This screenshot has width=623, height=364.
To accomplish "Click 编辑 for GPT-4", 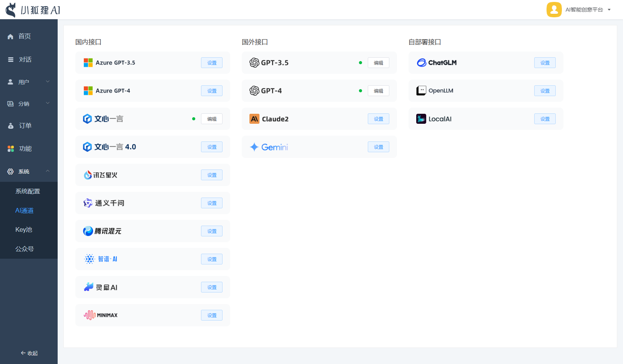I will point(379,91).
